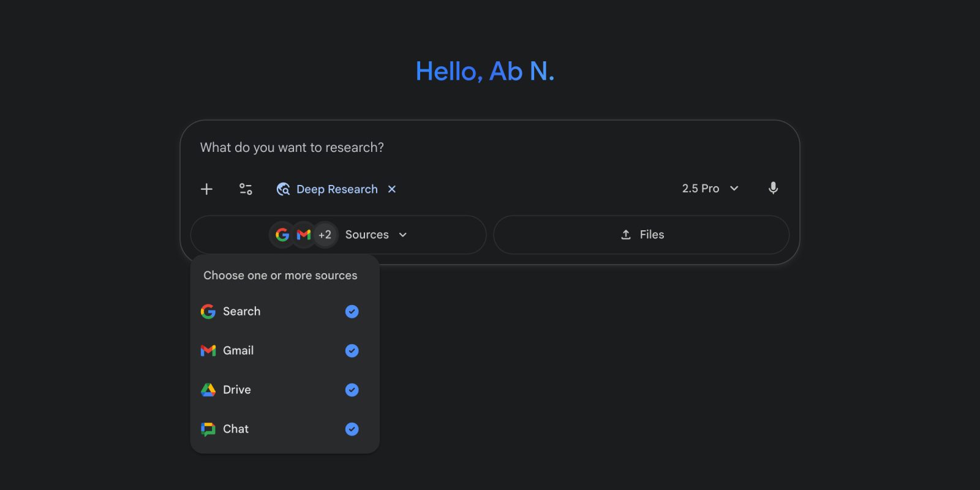Click the +2 sources badge
The width and height of the screenshot is (980, 490).
(325, 235)
